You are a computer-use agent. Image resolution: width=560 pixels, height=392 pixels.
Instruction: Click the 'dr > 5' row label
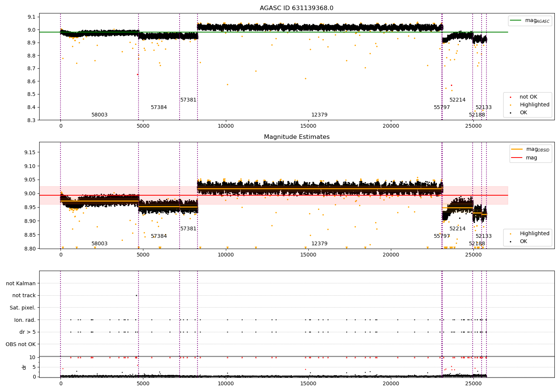[28, 332]
